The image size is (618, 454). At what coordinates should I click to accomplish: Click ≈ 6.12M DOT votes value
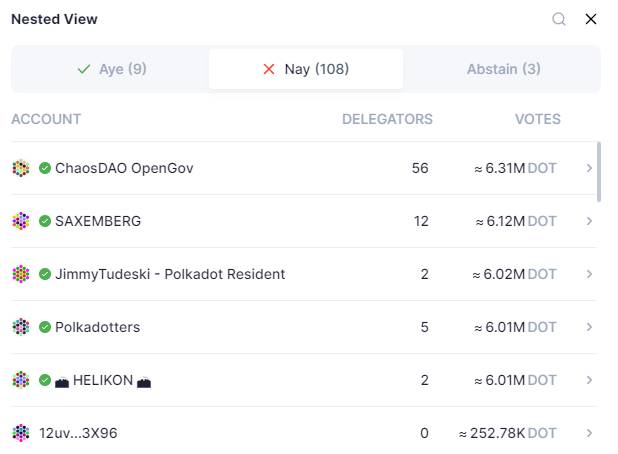point(516,221)
